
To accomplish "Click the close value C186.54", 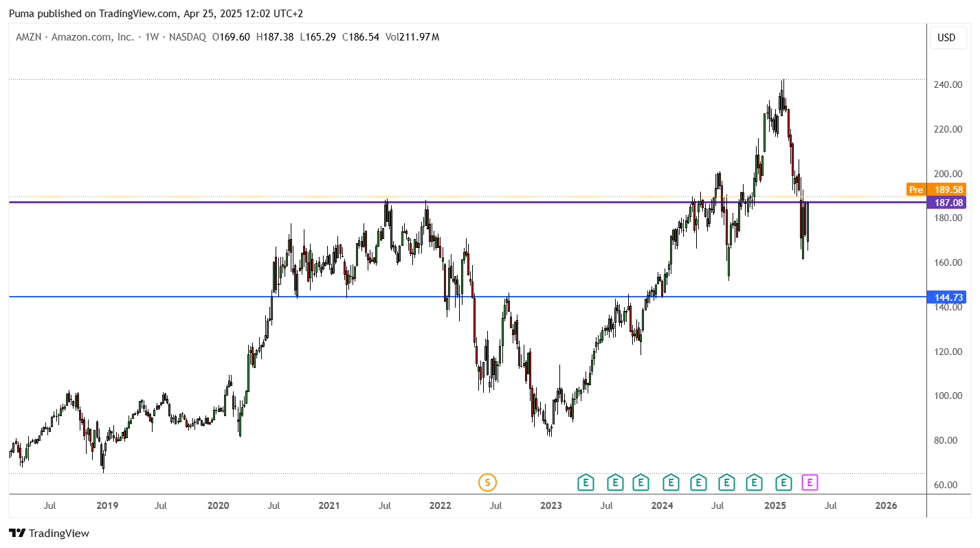I will [360, 37].
